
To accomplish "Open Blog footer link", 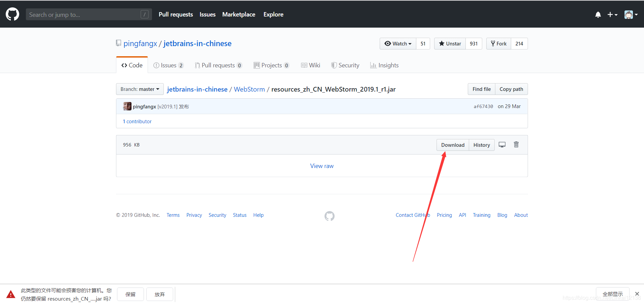I will click(x=502, y=215).
